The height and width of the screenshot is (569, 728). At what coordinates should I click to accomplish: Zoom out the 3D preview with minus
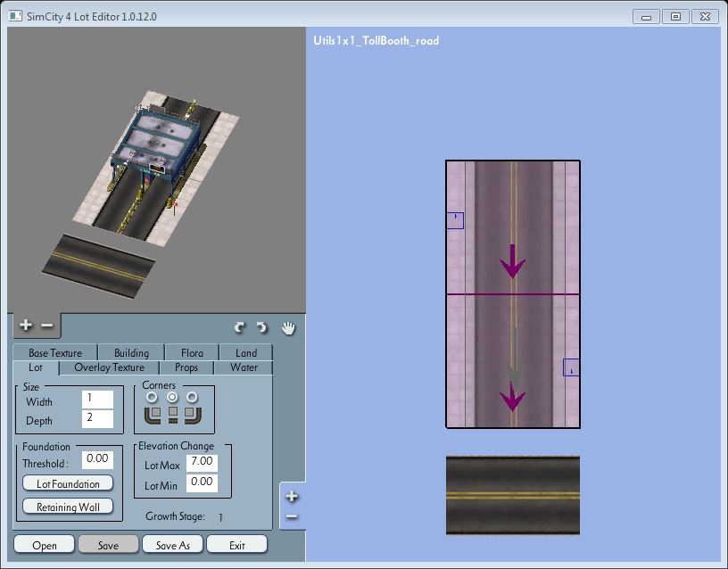tap(47, 326)
